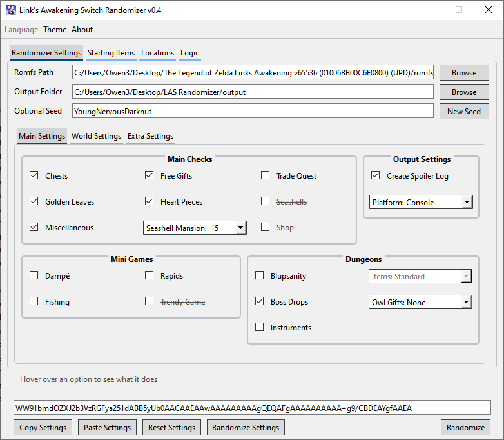Open the Items: Standard dropdown
Viewport: 504px width, 440px height.
(420, 277)
